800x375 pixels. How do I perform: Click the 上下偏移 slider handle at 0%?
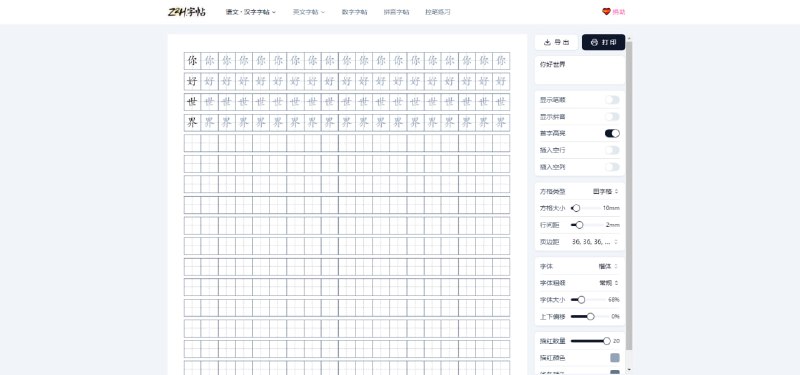point(590,316)
